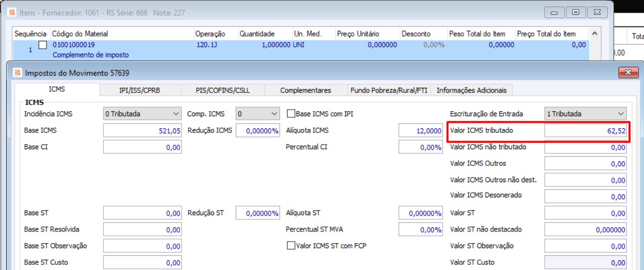Click the Quantidade column header
The width and height of the screenshot is (644, 270).
click(265, 34)
